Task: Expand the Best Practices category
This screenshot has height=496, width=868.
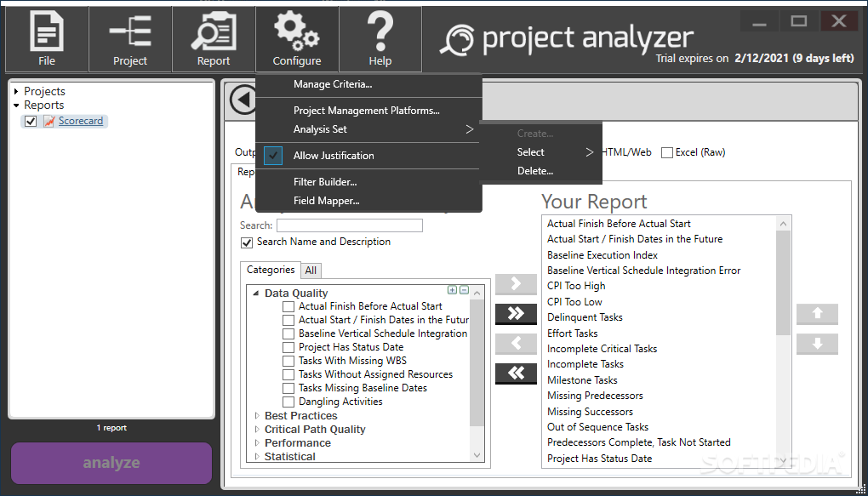Action: point(257,416)
